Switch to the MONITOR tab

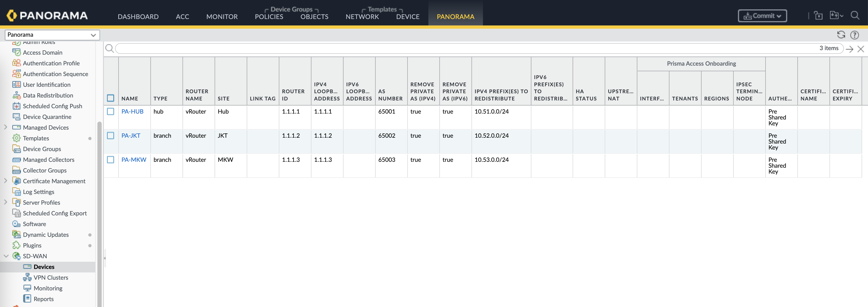pos(222,17)
